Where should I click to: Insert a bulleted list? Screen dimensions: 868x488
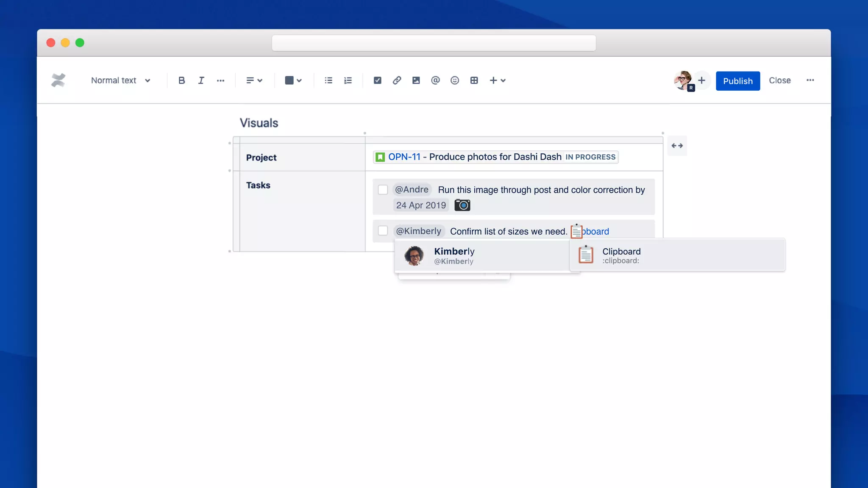pos(328,80)
